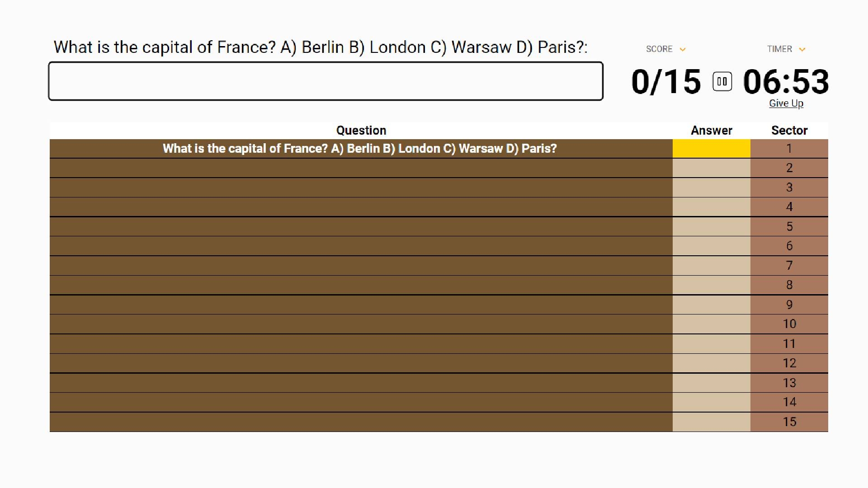Image resolution: width=868 pixels, height=488 pixels.
Task: Select sector number 8 cell
Action: pos(789,285)
